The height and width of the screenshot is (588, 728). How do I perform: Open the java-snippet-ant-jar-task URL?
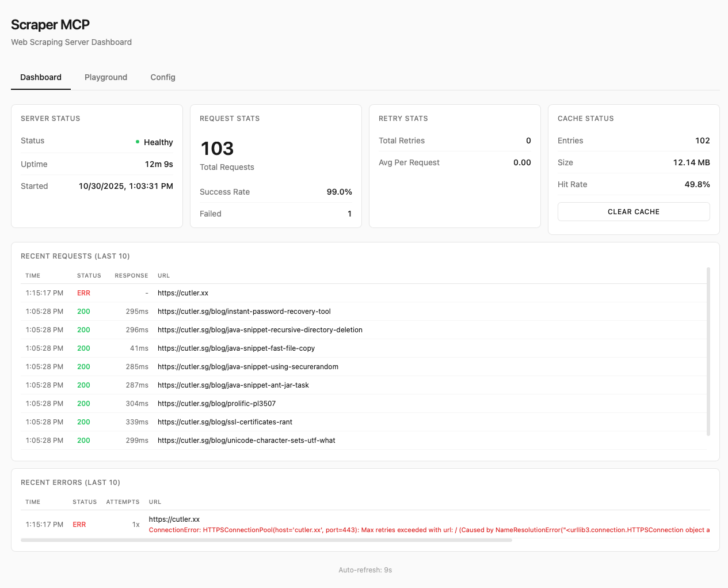[x=233, y=385]
